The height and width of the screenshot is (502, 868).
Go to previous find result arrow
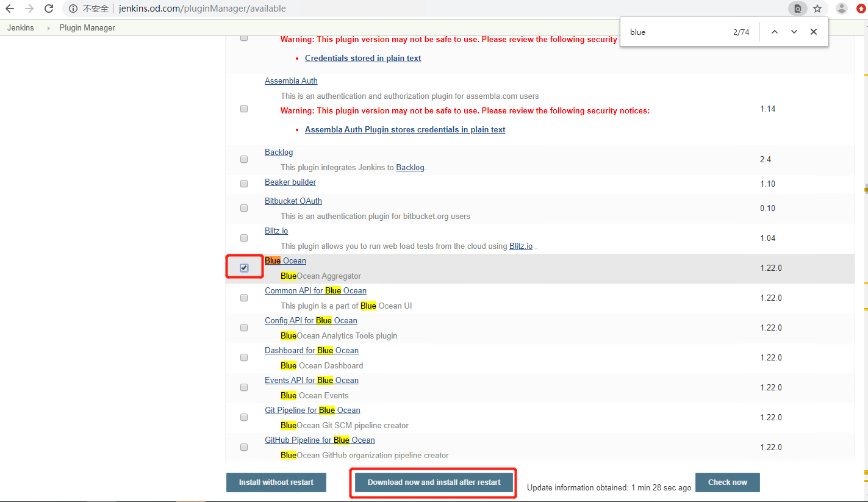click(x=774, y=32)
